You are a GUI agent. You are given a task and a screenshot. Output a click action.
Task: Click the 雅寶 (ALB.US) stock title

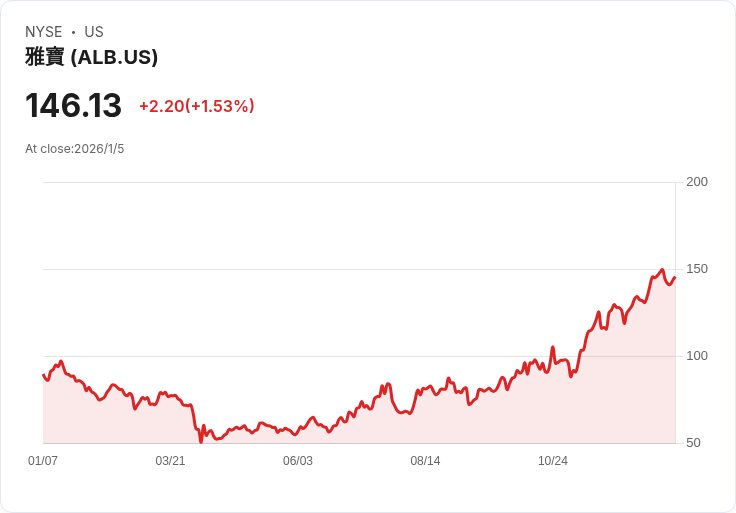click(x=92, y=57)
